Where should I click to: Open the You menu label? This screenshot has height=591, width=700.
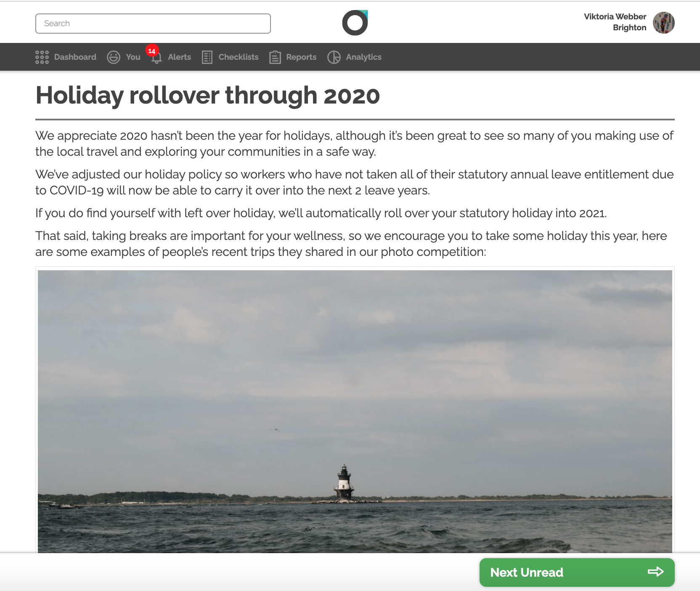[133, 57]
